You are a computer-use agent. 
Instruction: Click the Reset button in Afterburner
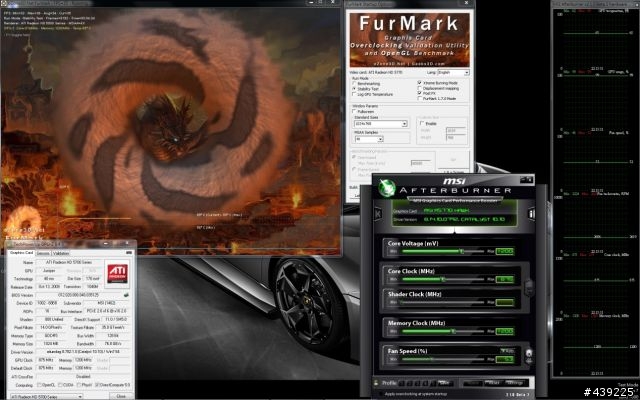pyautogui.click(x=493, y=383)
